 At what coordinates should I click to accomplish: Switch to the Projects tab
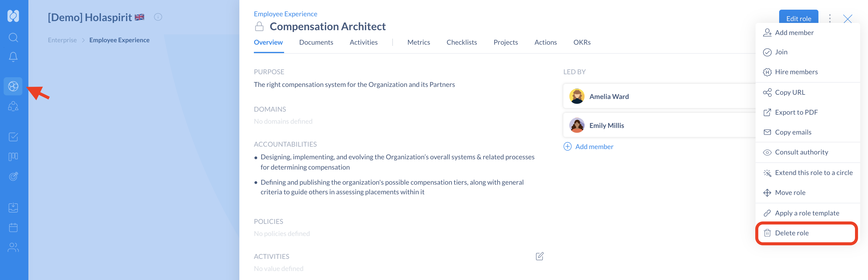tap(505, 43)
